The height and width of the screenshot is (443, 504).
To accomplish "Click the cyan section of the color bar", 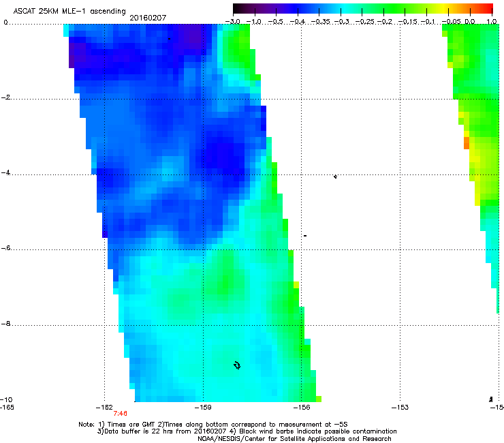I will click(x=345, y=9).
